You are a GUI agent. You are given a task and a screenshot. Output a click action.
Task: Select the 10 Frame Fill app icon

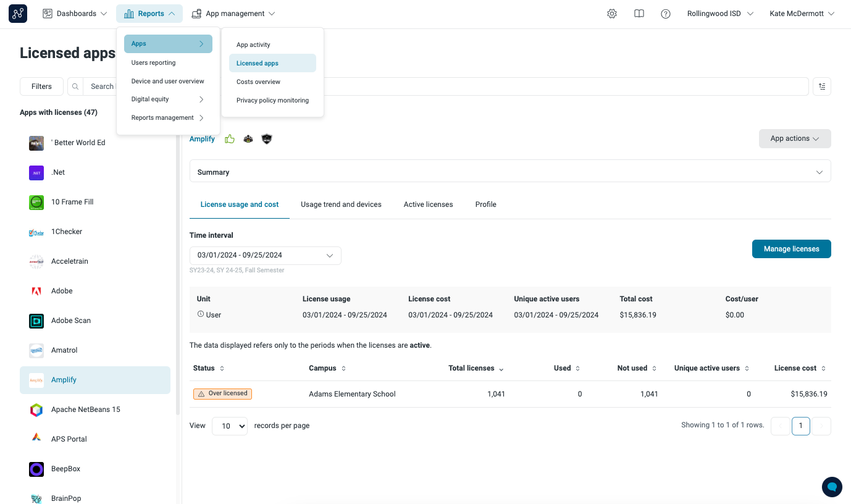(x=36, y=203)
